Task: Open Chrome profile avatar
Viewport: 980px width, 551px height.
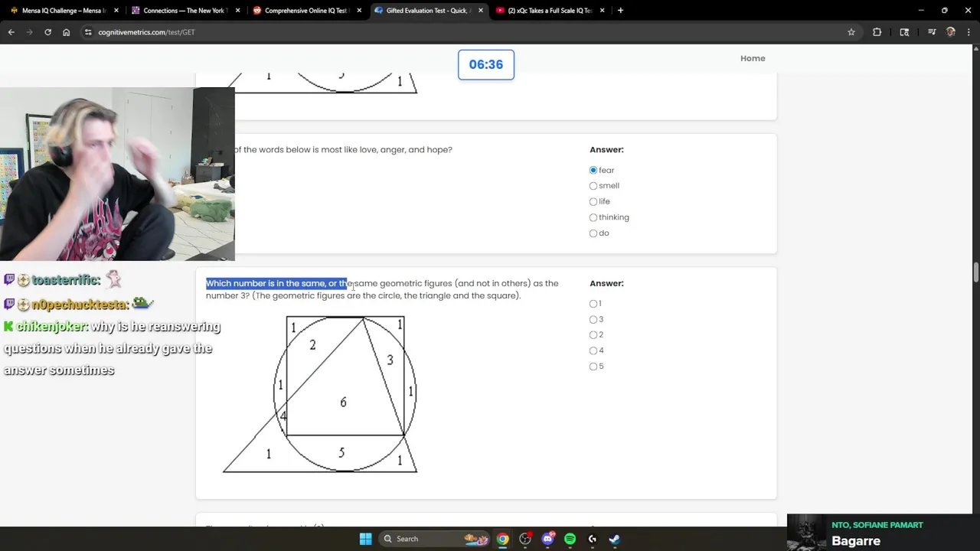Action: click(x=950, y=32)
